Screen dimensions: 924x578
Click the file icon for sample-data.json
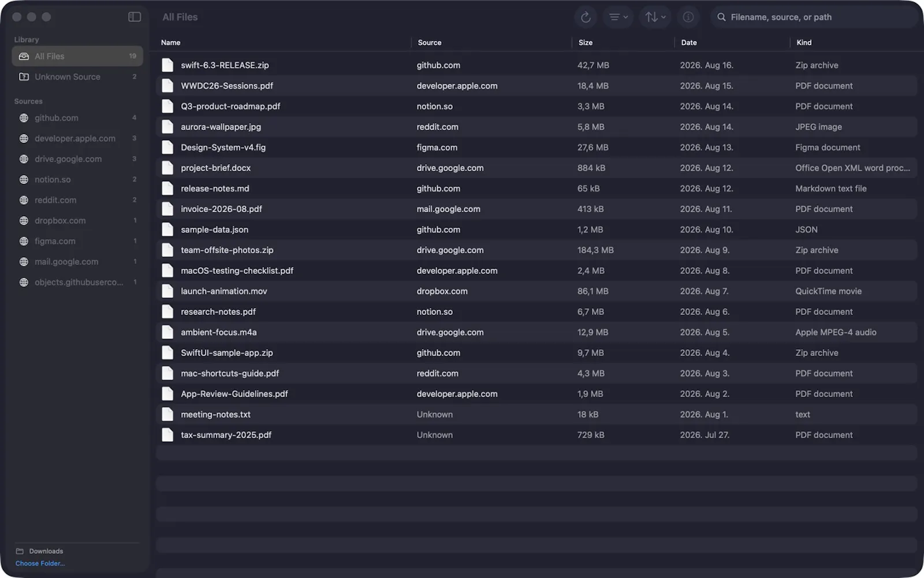[167, 229]
